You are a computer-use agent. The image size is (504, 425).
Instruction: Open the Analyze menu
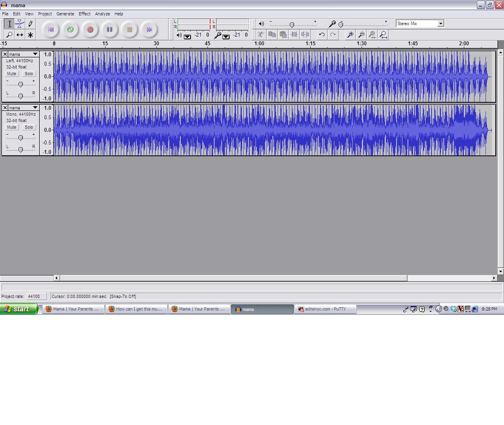click(x=102, y=14)
